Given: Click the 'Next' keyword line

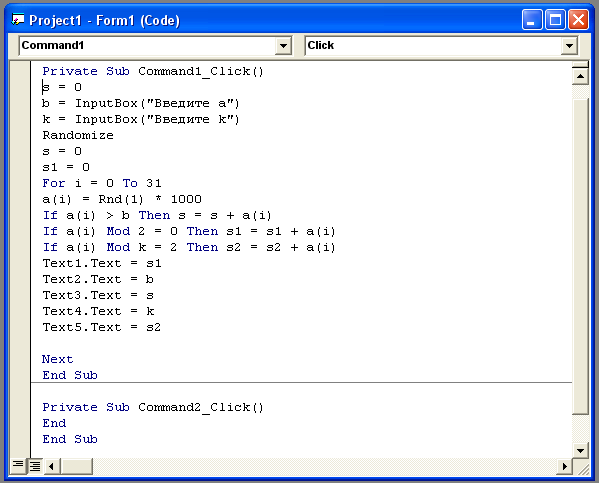Looking at the screenshot, I should tap(58, 359).
